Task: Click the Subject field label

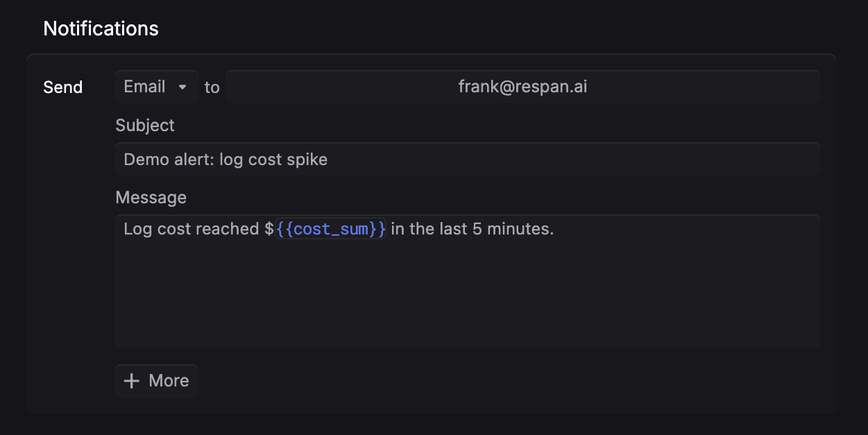Action: click(145, 126)
